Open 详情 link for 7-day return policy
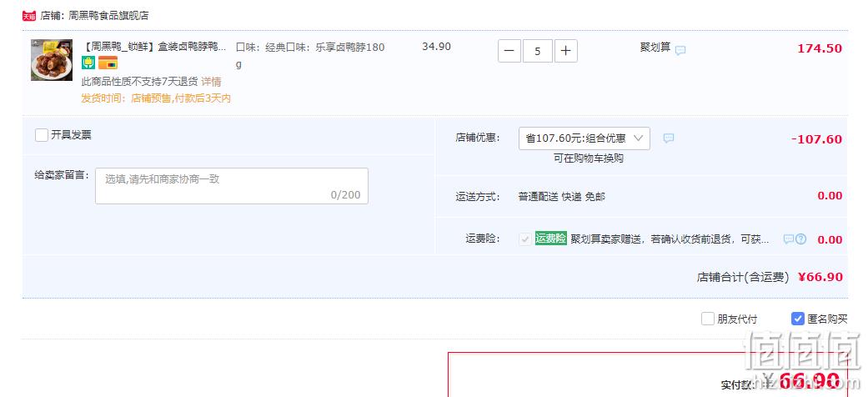 [212, 82]
